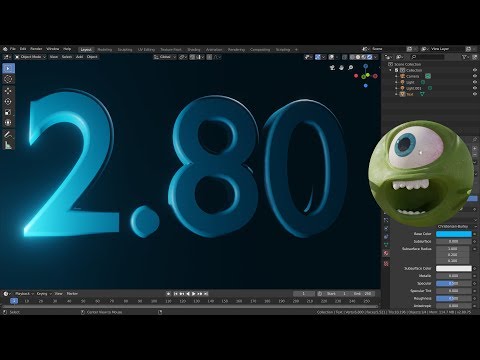Open the File menu
The width and height of the screenshot is (480, 360).
(x=13, y=49)
